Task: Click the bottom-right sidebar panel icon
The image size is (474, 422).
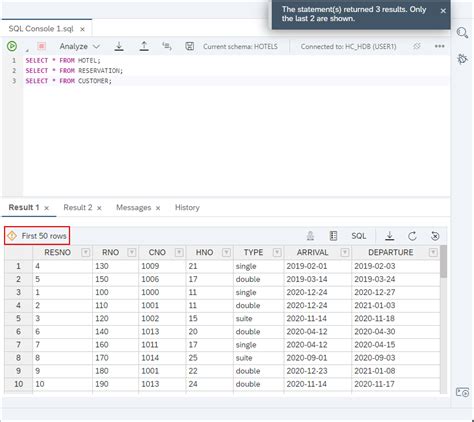Action: [462, 392]
